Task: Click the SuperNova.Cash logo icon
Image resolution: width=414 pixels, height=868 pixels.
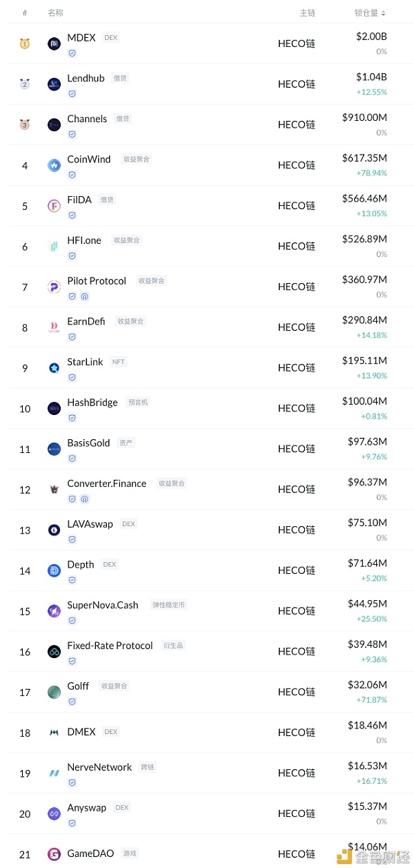Action: click(x=54, y=611)
